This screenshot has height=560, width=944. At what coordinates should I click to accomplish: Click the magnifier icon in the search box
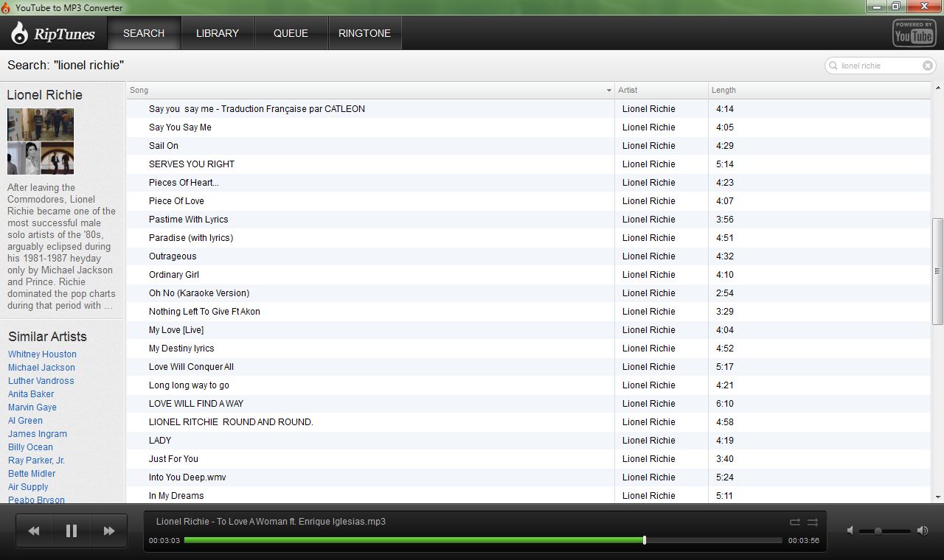[x=833, y=66]
